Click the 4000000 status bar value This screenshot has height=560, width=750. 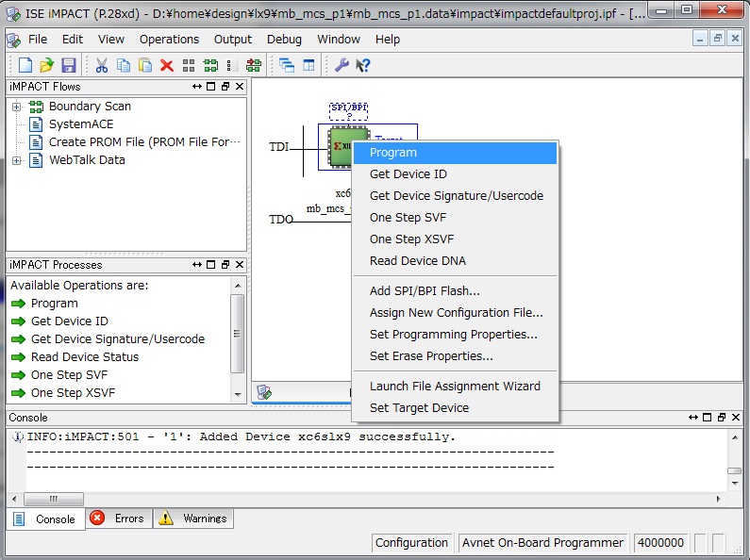coord(660,543)
